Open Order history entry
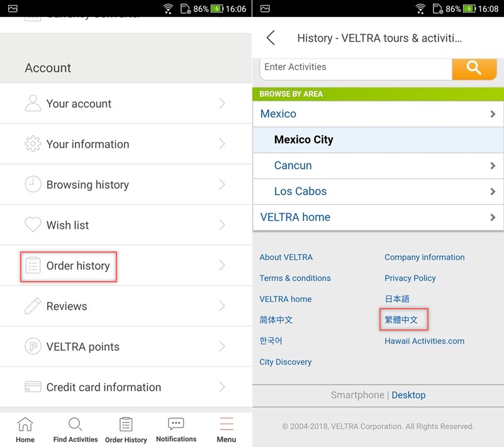 tap(126, 265)
